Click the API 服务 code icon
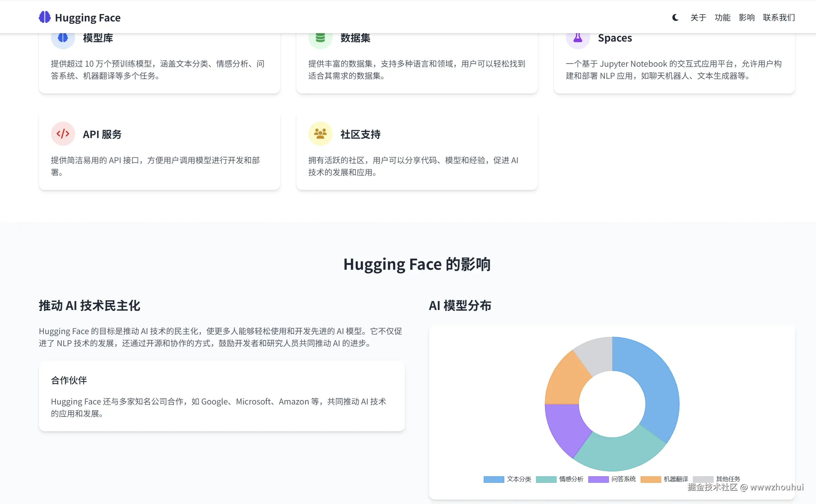Image resolution: width=816 pixels, height=504 pixels. (63, 134)
